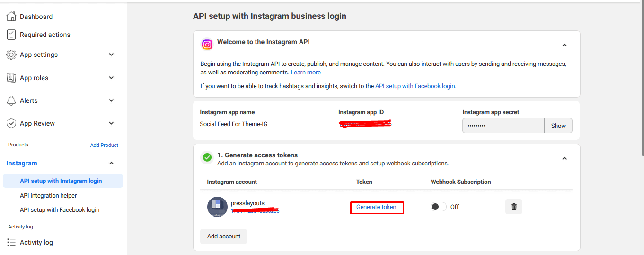Click the Alerts bell icon
This screenshot has height=255, width=644.
pos(11,100)
